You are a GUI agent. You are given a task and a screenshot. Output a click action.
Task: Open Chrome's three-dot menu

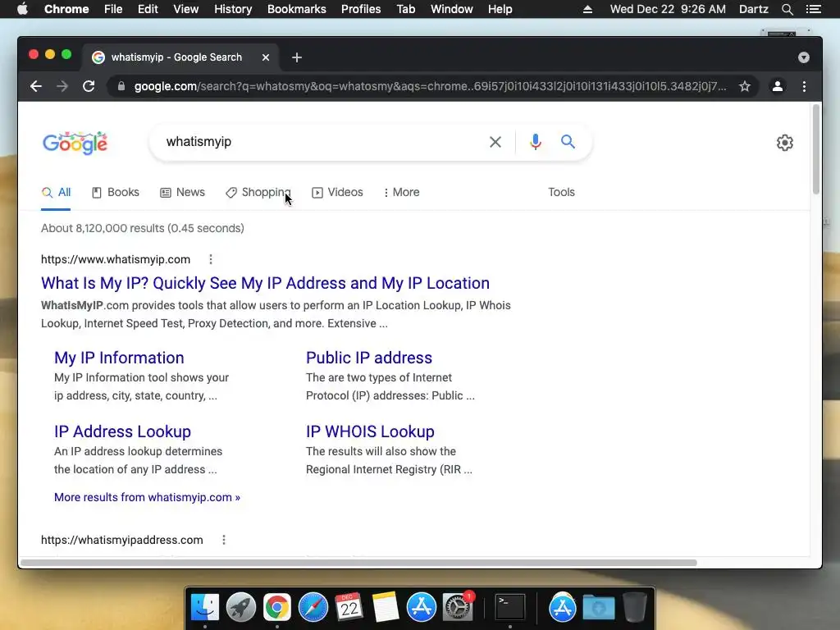804,86
